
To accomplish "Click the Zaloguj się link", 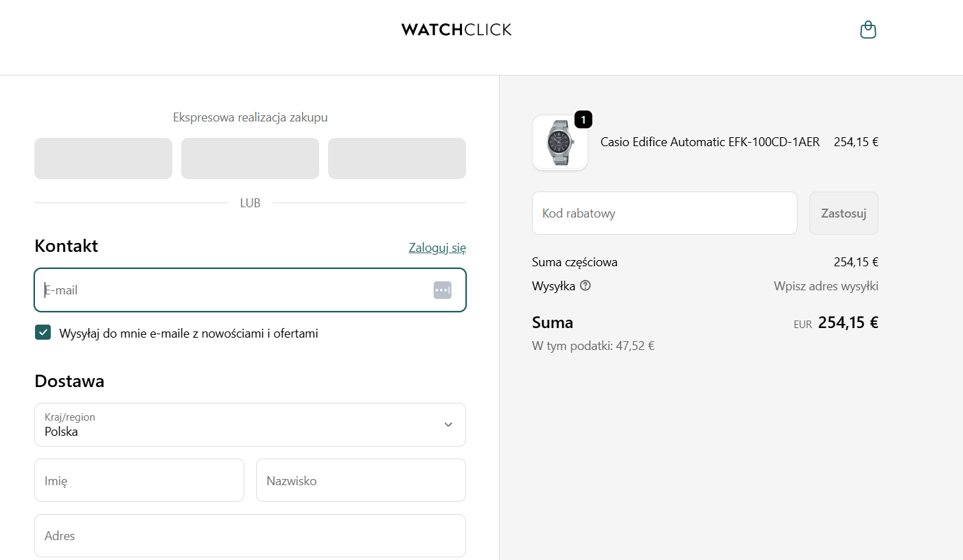I will [437, 247].
